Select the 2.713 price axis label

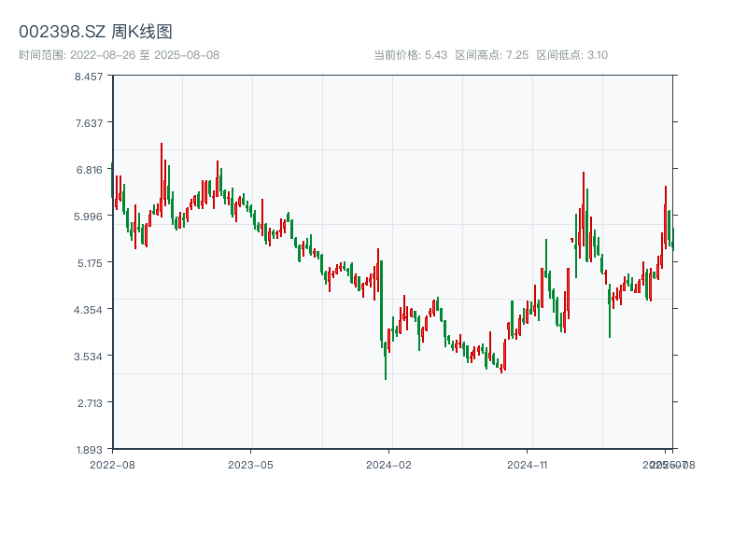tap(90, 403)
